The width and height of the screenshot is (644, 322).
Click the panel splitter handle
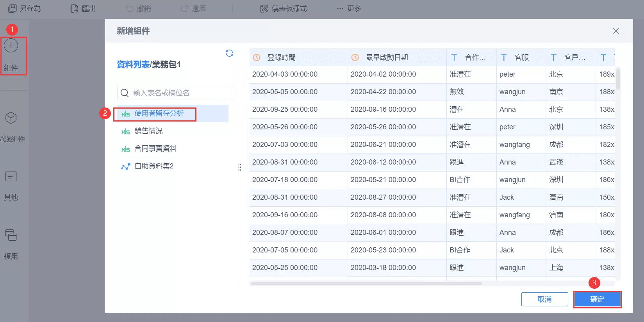(240, 168)
